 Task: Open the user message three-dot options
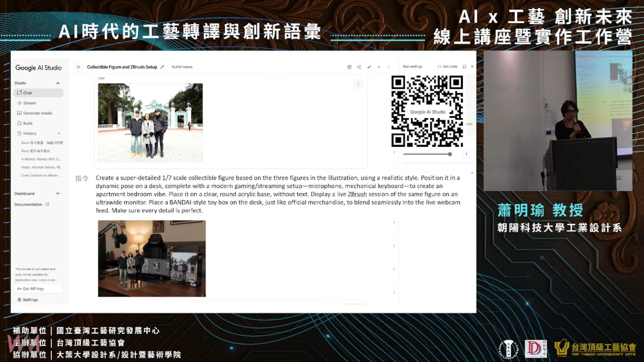(358, 84)
